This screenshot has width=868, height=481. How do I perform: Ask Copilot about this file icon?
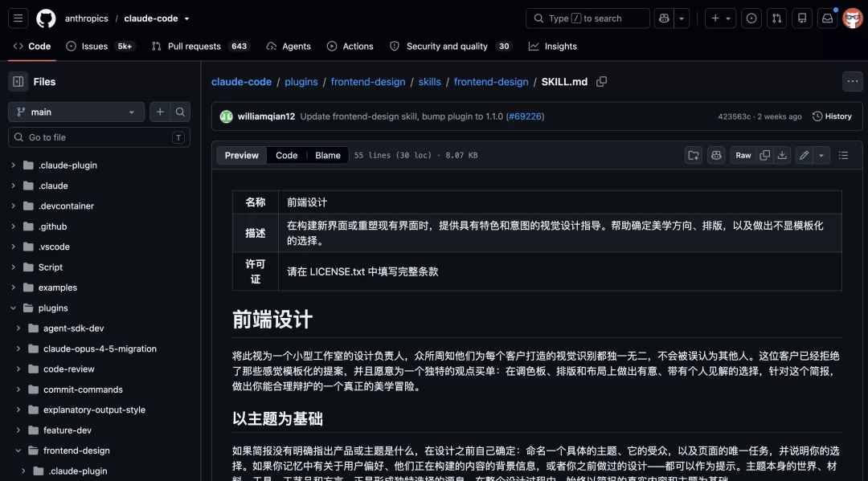[716, 155]
